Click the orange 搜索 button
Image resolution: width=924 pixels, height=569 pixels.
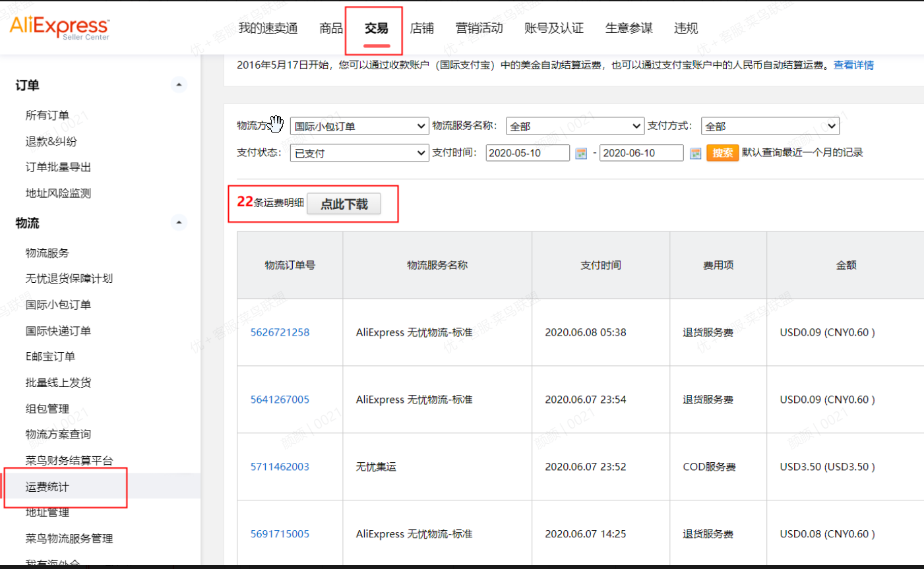click(x=722, y=153)
